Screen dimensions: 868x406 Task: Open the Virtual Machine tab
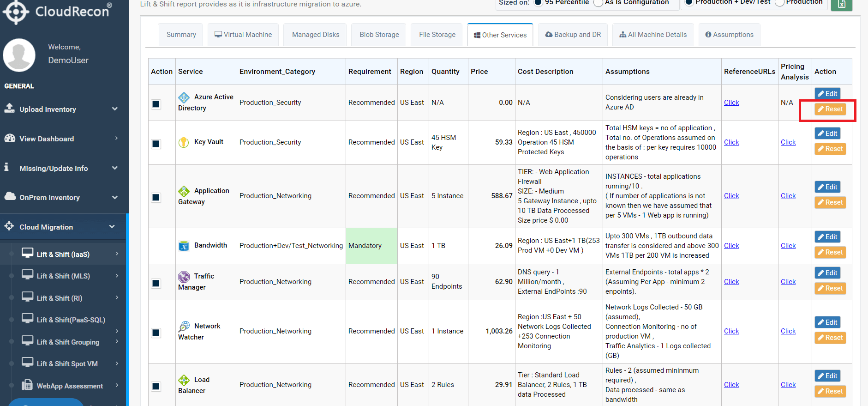tap(243, 35)
